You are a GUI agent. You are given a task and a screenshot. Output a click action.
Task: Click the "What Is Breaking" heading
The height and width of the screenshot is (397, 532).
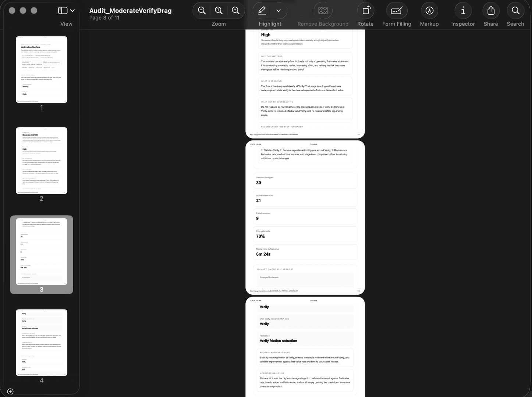point(272,81)
